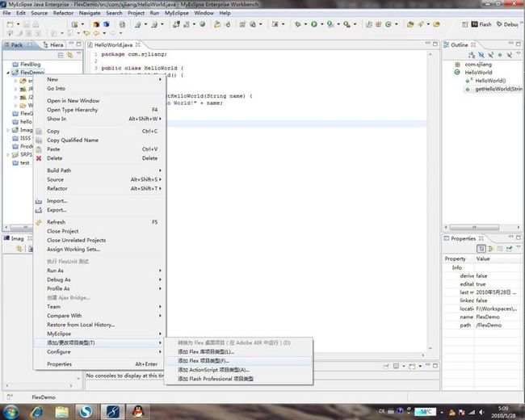Image resolution: width=525 pixels, height=420 pixels.
Task: Click 添加 Flash Professional 项目类型 item
Action: click(239, 379)
